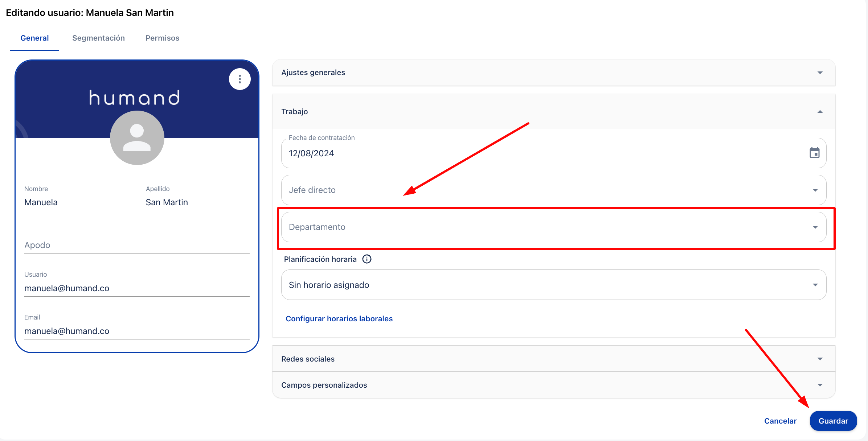Switch to the Segmentación tab

(x=98, y=38)
